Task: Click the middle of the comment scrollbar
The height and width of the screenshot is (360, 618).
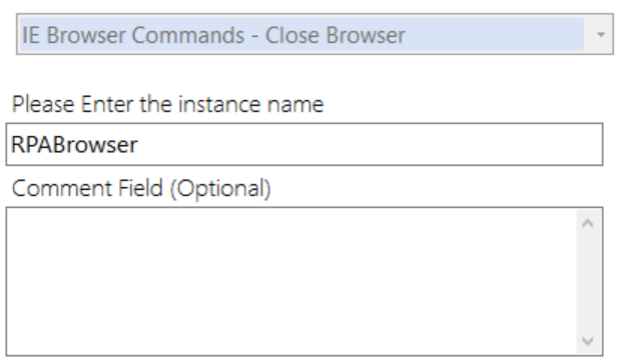Action: pyautogui.click(x=588, y=282)
